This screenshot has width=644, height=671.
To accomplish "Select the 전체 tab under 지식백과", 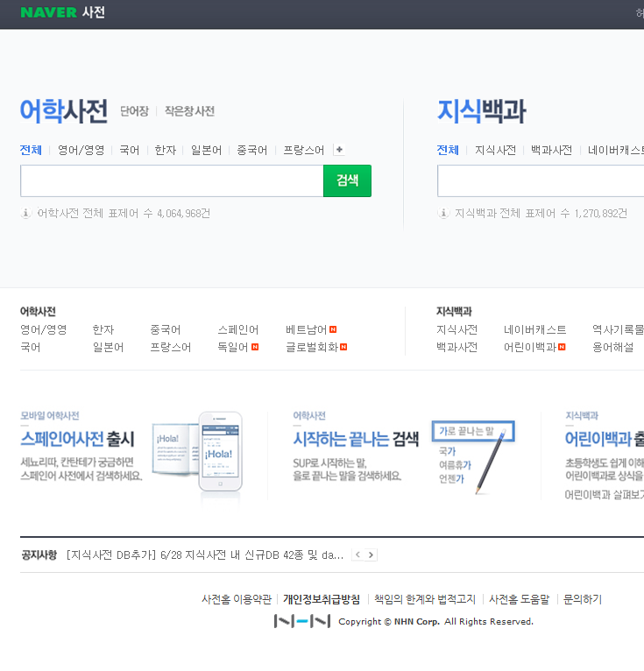I will 448,150.
